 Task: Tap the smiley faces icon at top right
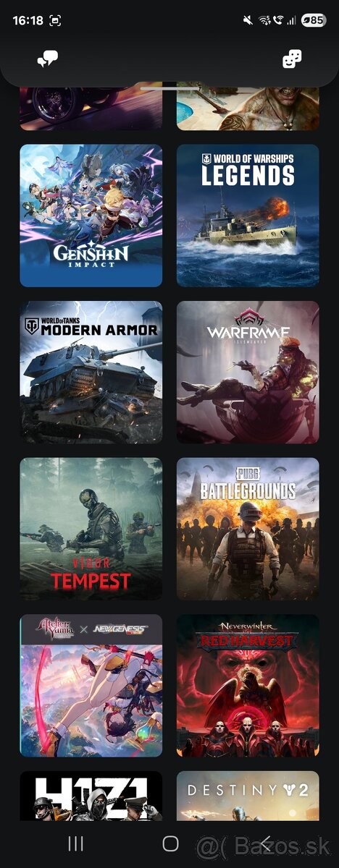[291, 60]
